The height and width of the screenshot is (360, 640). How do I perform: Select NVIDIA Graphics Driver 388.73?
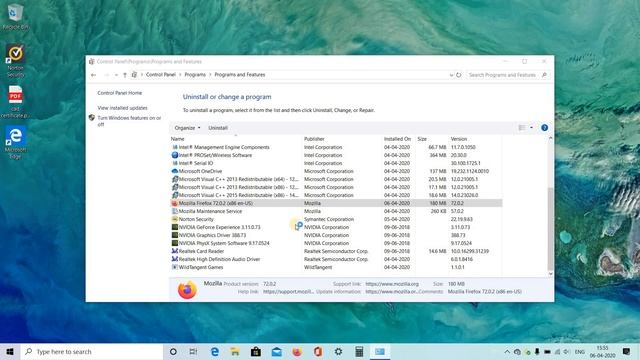pyautogui.click(x=336, y=235)
